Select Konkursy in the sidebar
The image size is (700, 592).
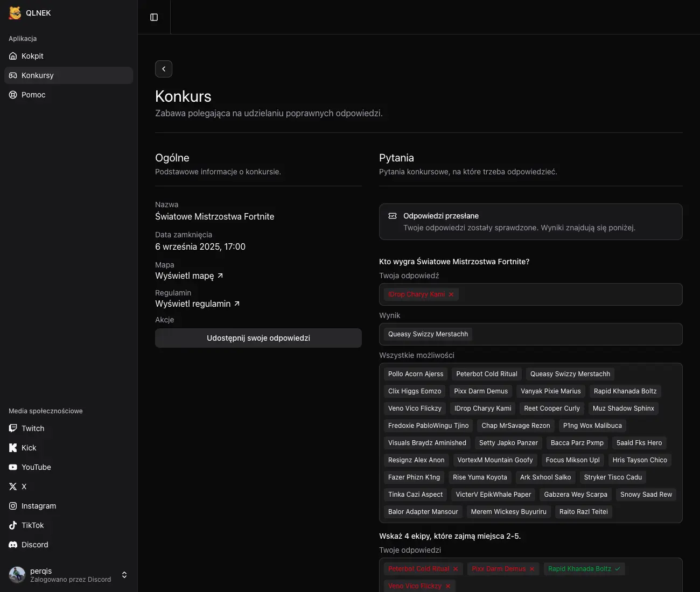coord(38,75)
